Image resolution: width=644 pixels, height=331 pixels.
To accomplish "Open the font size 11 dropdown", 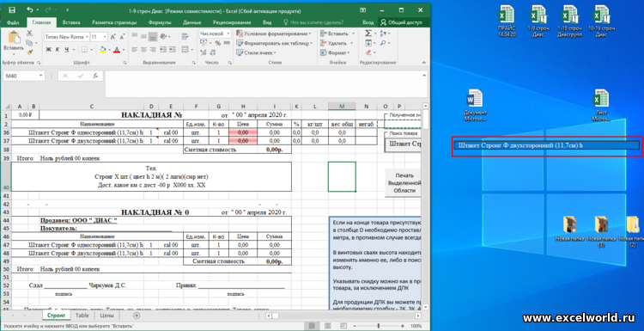I will click(x=105, y=37).
